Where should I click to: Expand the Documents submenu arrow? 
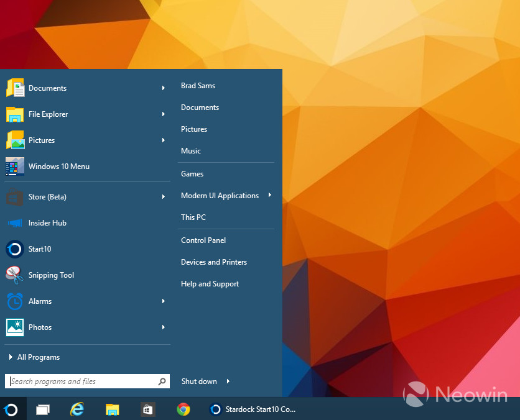coord(164,88)
